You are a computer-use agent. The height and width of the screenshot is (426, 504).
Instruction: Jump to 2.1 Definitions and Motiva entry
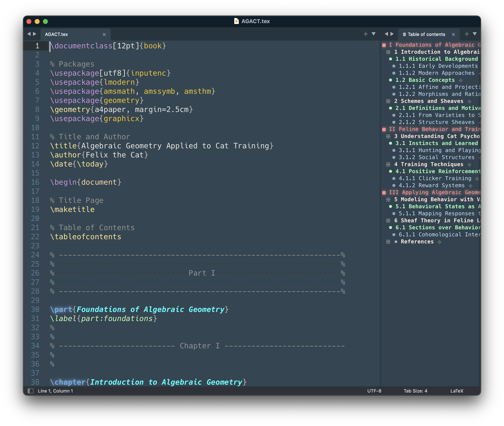point(438,108)
